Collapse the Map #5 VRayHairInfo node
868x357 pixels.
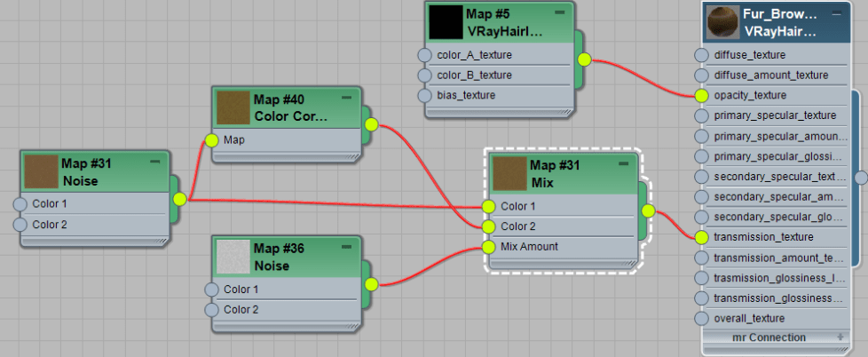coord(560,12)
